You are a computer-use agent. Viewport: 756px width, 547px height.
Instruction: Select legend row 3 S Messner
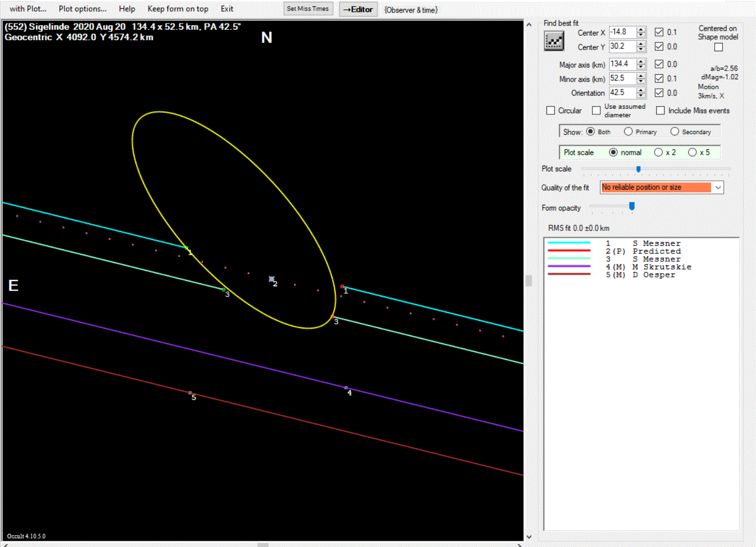tap(614, 259)
